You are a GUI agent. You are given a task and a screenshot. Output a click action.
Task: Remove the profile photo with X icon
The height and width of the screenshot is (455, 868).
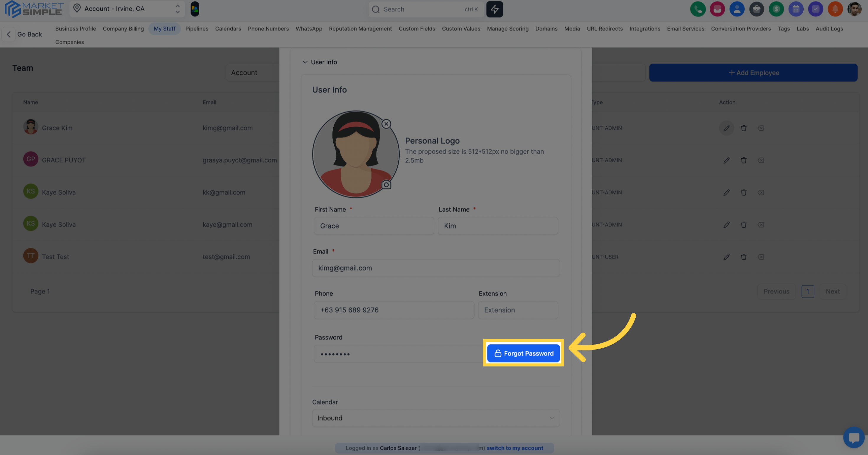[386, 124]
